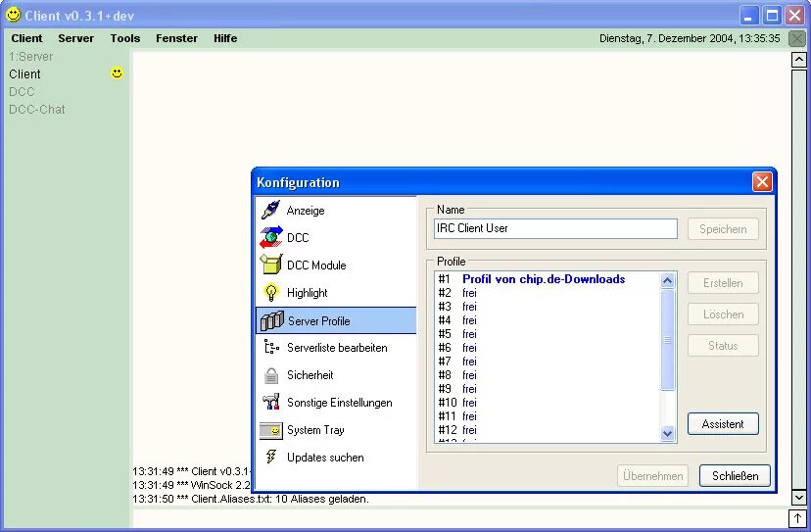Minimize the Client main window
Viewport: 811px width, 532px height.
click(x=748, y=16)
